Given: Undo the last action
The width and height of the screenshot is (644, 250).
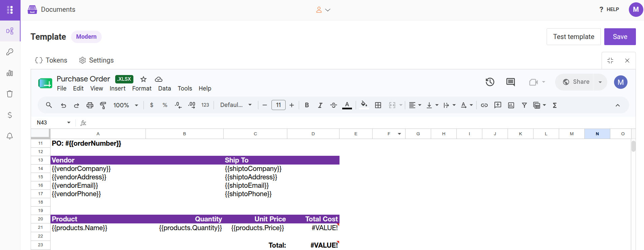Looking at the screenshot, I should pyautogui.click(x=63, y=105).
